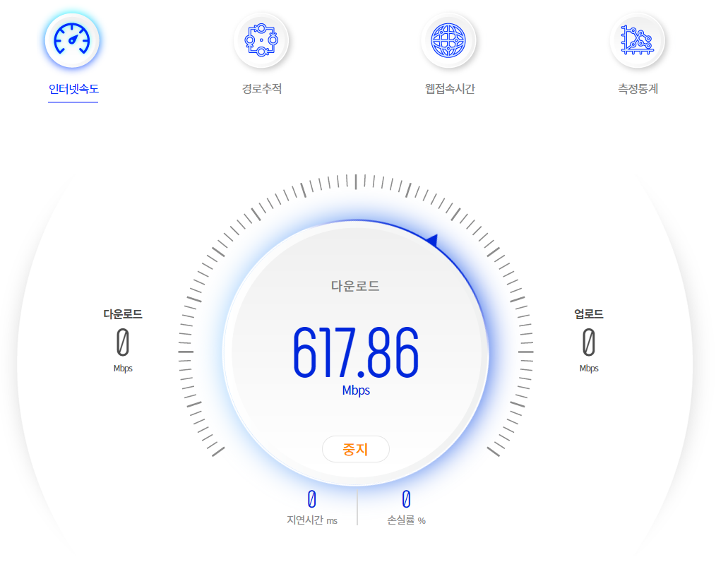
Task: Click the 617.86 Mbps reading
Action: coord(355,353)
